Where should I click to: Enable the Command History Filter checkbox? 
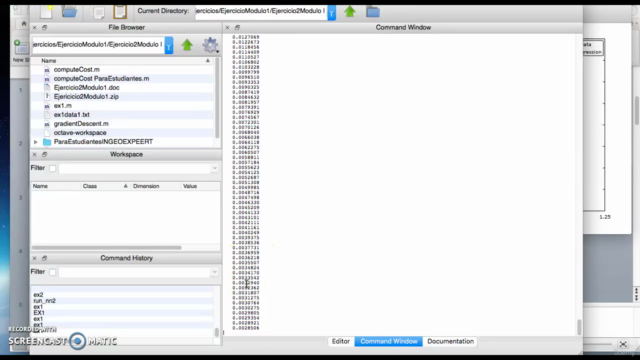coord(52,272)
